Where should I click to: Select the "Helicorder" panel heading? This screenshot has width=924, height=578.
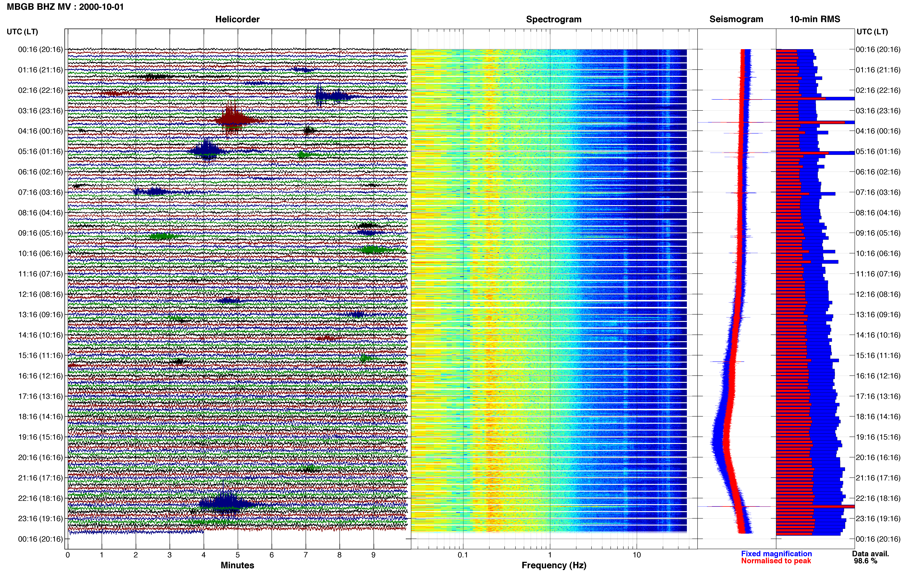(237, 19)
